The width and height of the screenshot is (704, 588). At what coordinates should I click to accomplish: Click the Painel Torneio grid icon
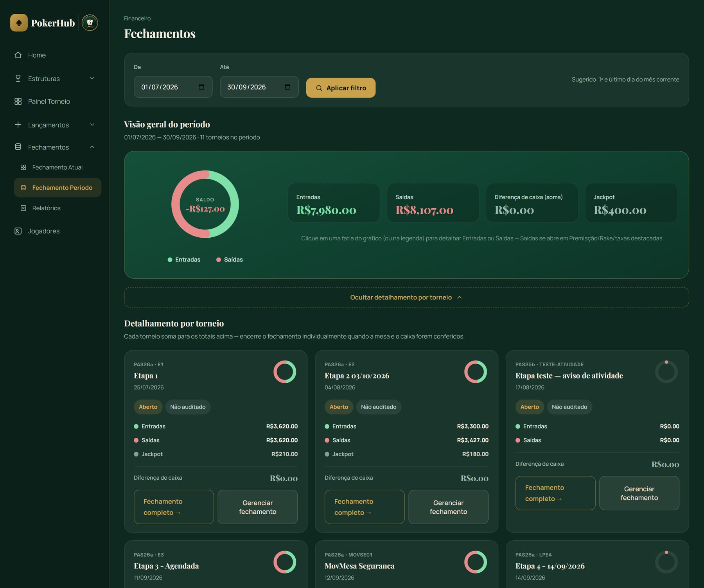(18, 101)
